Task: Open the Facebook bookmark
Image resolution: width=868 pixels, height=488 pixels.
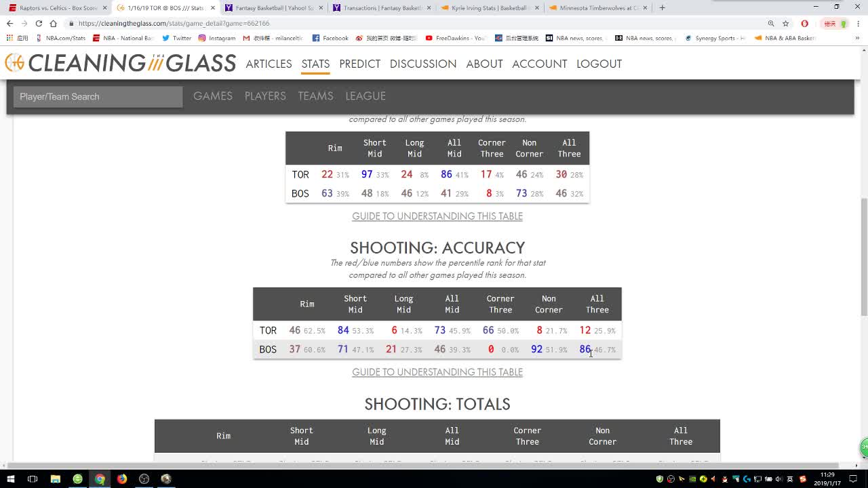Action: pos(330,38)
